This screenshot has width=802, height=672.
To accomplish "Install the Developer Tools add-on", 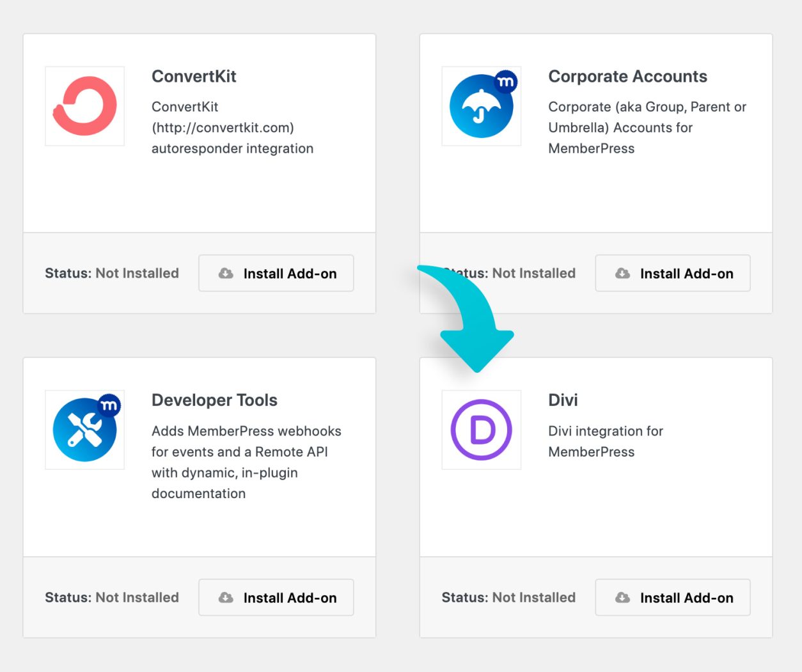I will (276, 597).
